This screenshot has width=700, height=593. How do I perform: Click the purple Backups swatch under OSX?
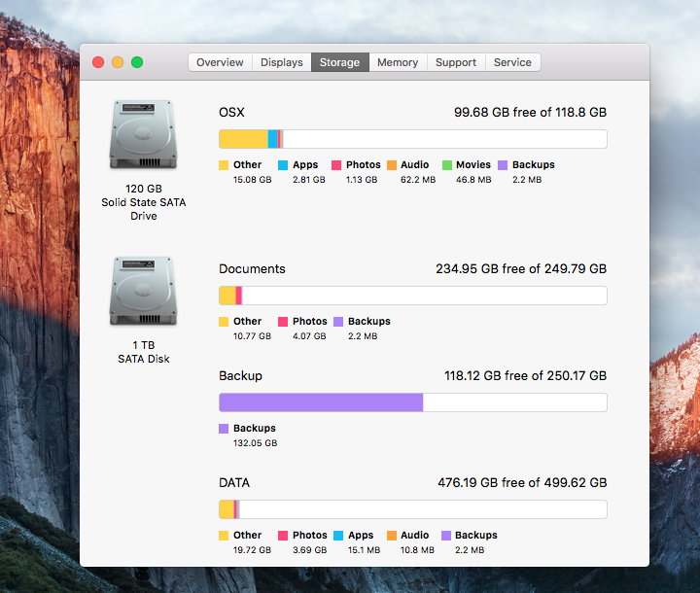point(503,165)
